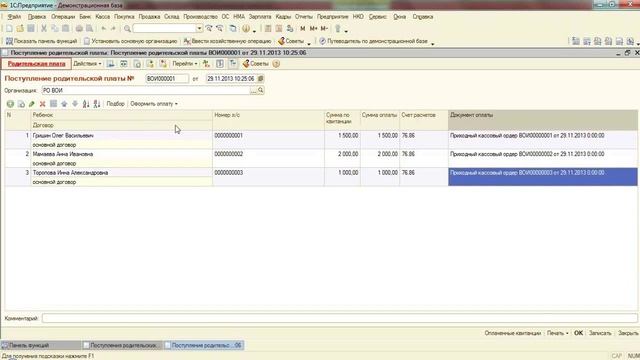Viewport: 640px width, 360px height.
Task: Click the Save diskette icon
Action: pyautogui.click(x=31, y=29)
